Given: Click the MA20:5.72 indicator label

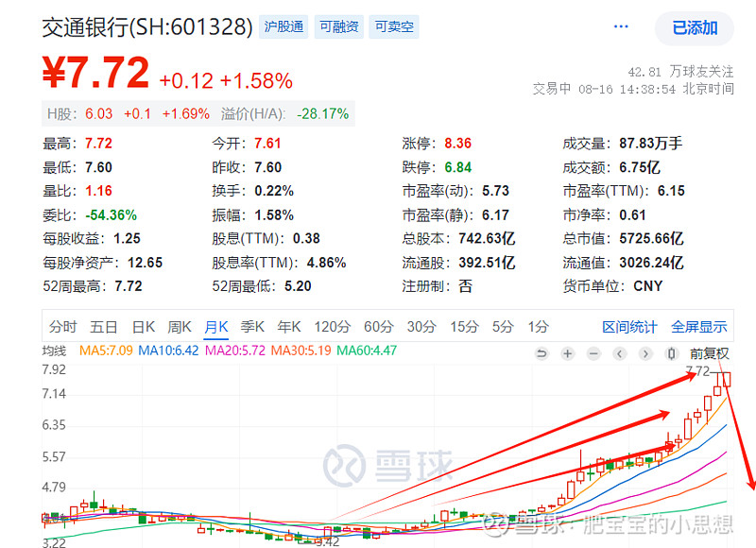Looking at the screenshot, I should (235, 351).
